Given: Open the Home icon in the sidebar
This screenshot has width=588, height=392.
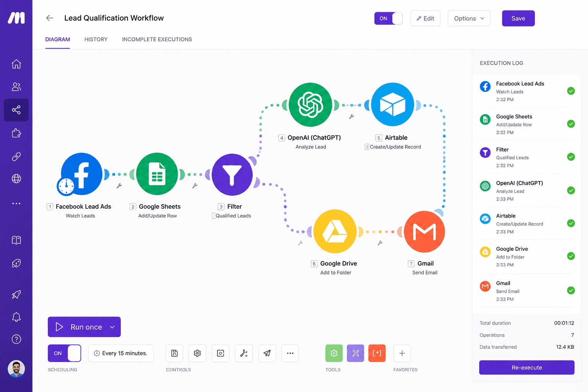Looking at the screenshot, I should coord(16,64).
